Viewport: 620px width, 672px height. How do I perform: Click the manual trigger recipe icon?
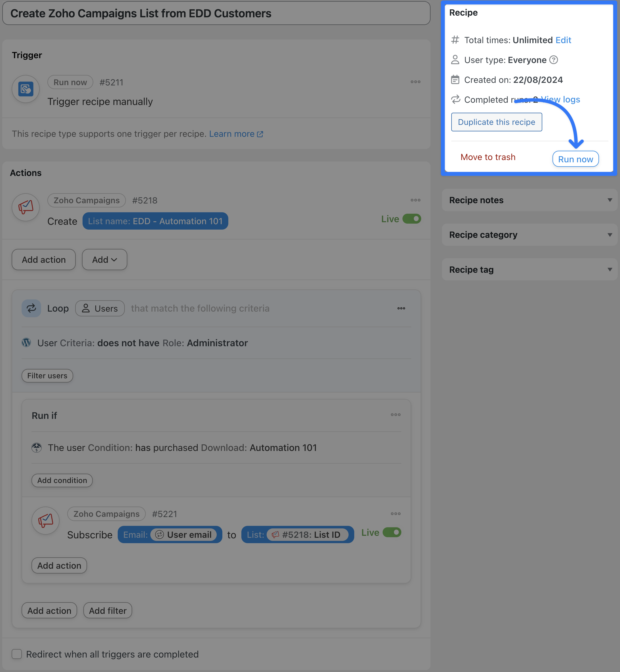click(26, 89)
